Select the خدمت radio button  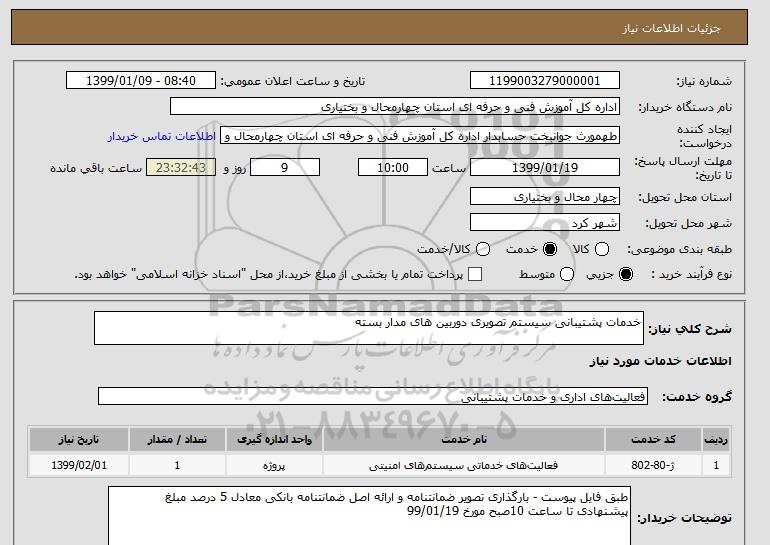point(550,249)
